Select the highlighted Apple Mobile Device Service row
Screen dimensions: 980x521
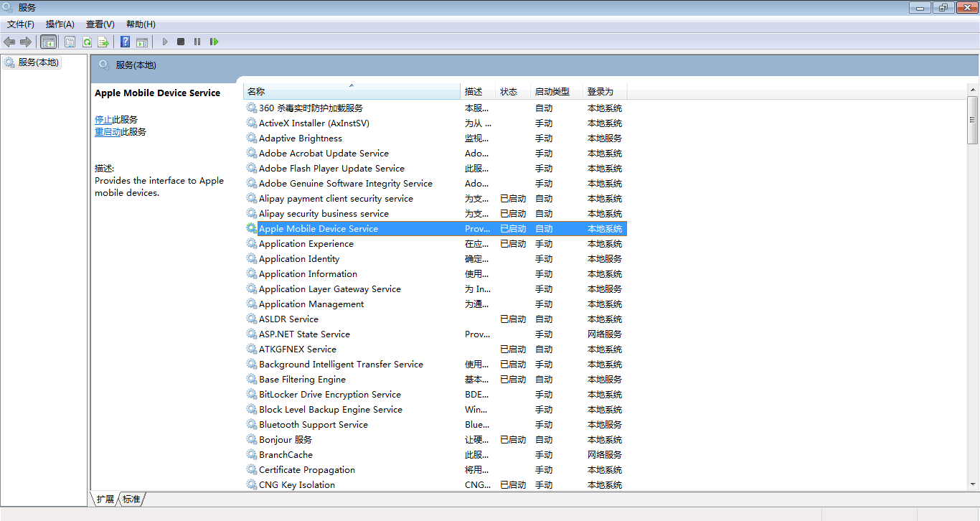tap(436, 228)
